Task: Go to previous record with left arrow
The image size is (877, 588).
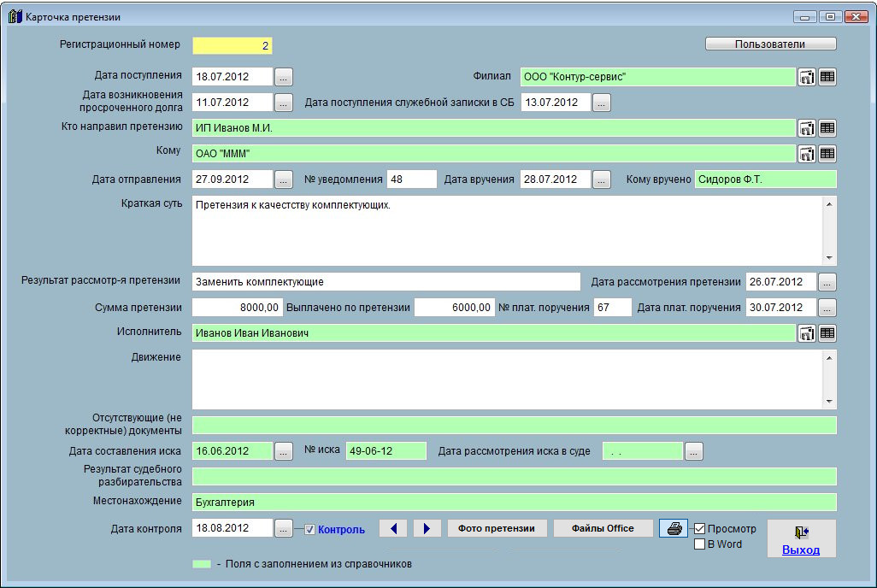Action: pyautogui.click(x=392, y=529)
